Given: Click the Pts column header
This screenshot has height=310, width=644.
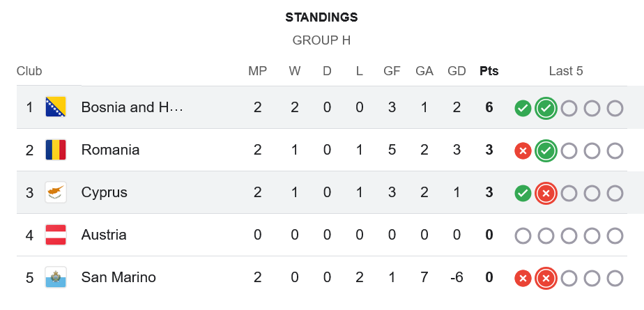Looking at the screenshot, I should pyautogui.click(x=489, y=71).
